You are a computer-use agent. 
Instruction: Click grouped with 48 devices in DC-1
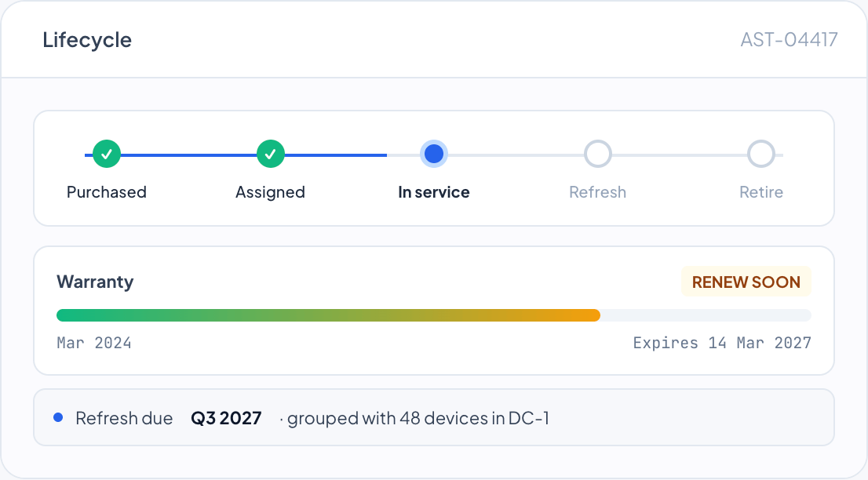tap(418, 418)
